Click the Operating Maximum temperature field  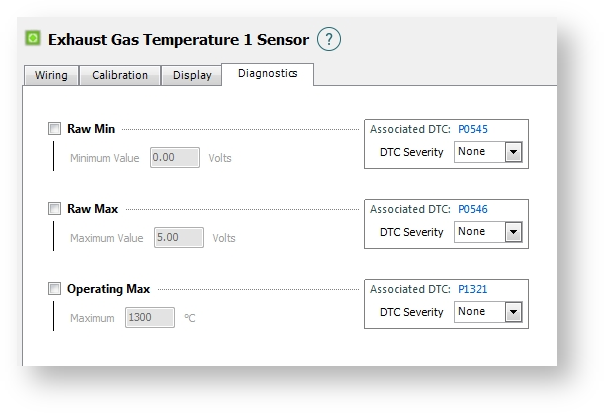point(150,318)
